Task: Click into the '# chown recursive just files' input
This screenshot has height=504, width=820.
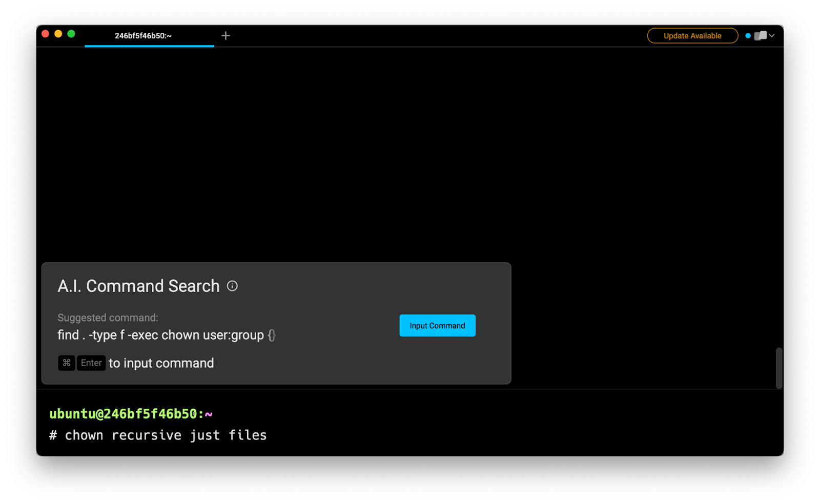Action: pos(158,435)
